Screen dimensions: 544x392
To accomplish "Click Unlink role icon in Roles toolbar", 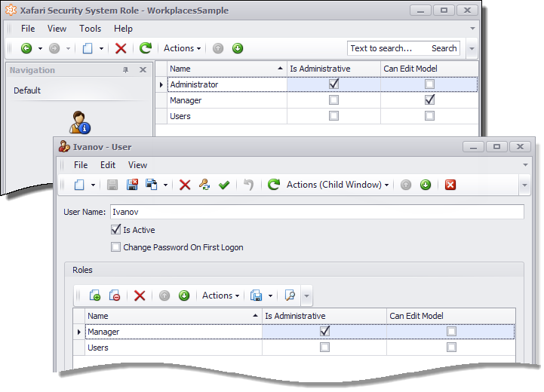I will (x=115, y=296).
